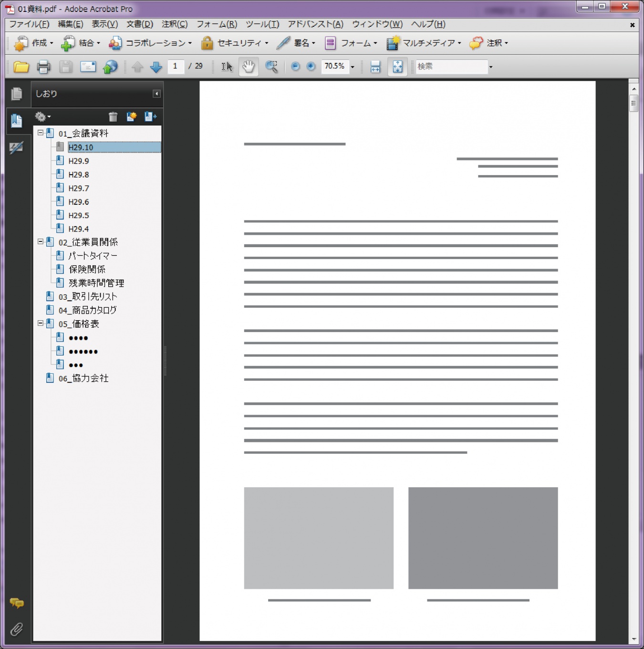Viewport: 644px width, 649px height.
Task: Open the 表示(V) menu
Action: coord(105,24)
